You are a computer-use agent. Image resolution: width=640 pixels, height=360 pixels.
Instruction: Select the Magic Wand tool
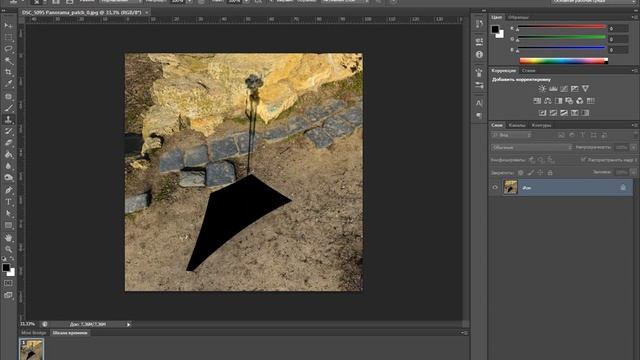[8, 61]
